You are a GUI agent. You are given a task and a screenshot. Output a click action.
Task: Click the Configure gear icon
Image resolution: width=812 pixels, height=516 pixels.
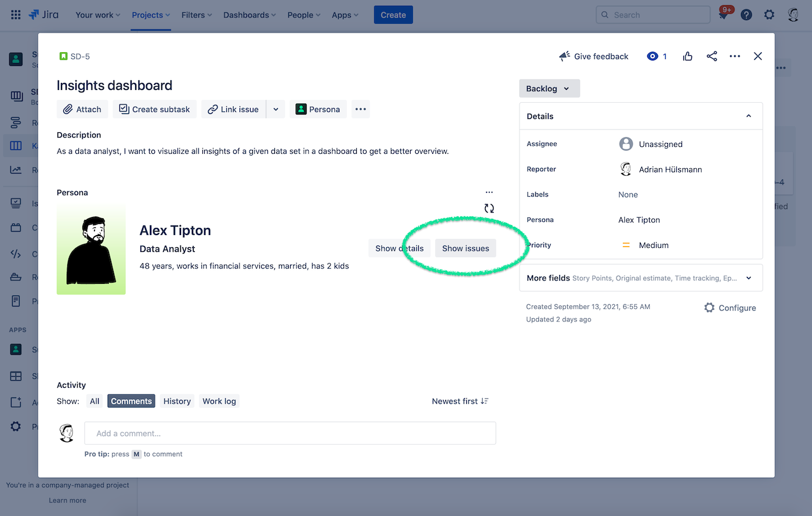709,308
